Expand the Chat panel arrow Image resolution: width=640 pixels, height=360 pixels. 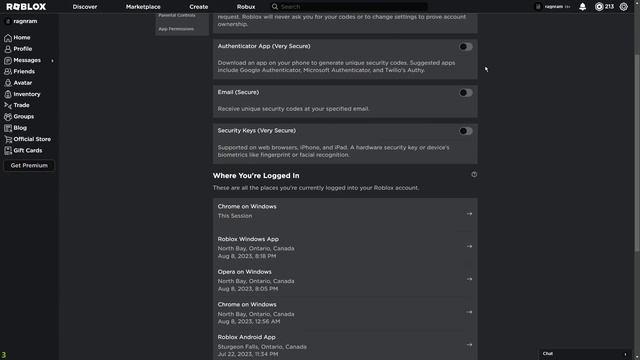click(x=625, y=354)
